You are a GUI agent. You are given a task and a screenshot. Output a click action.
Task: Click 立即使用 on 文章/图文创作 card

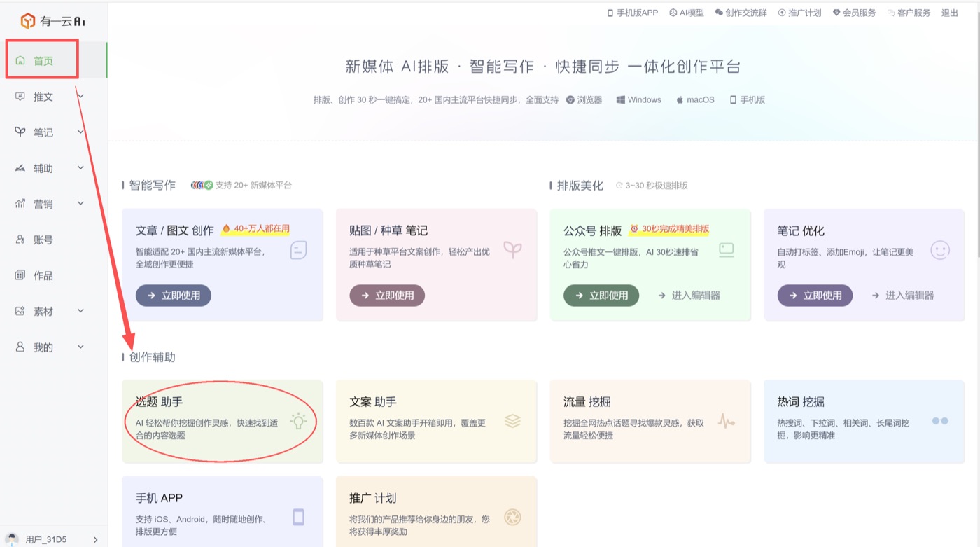(x=174, y=296)
